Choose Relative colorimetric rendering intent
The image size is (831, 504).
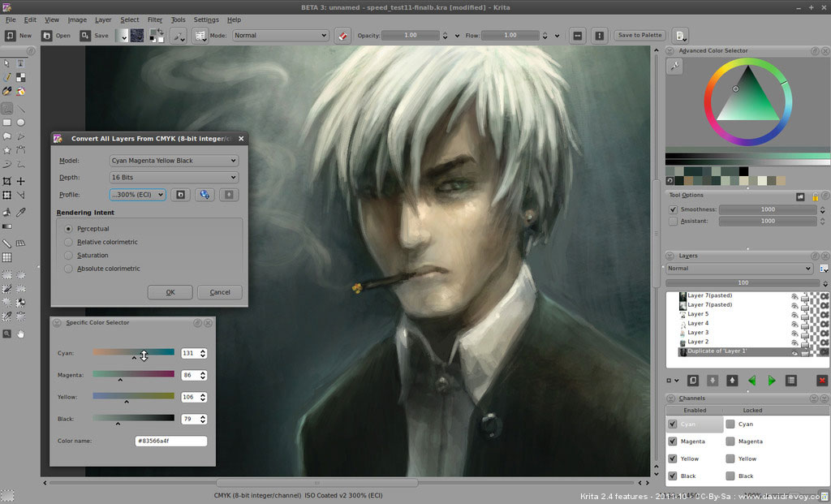pyautogui.click(x=68, y=242)
